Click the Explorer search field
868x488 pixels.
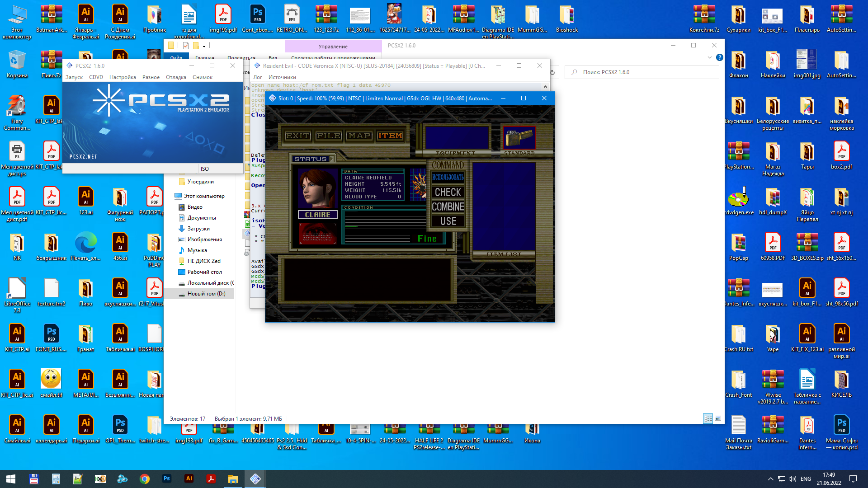(642, 72)
